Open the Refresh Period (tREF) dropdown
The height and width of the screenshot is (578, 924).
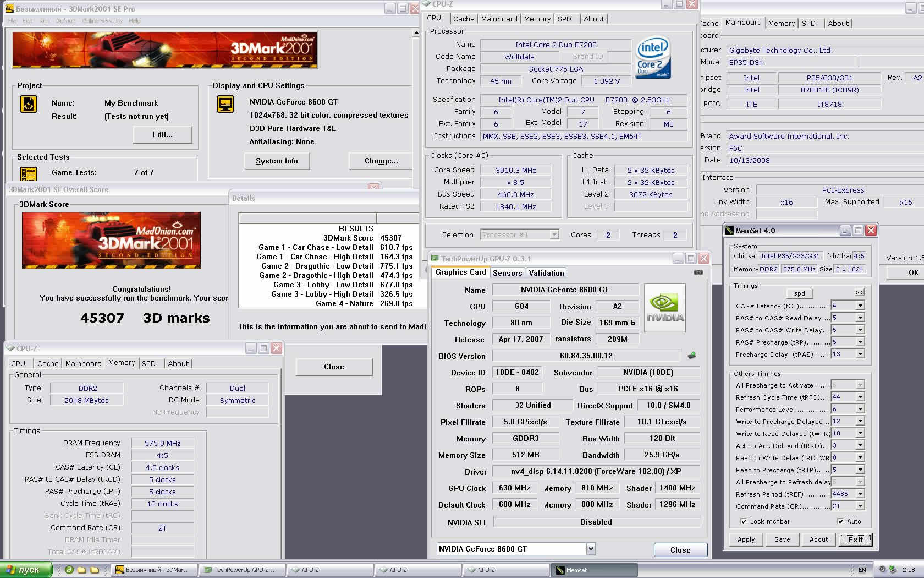(860, 494)
